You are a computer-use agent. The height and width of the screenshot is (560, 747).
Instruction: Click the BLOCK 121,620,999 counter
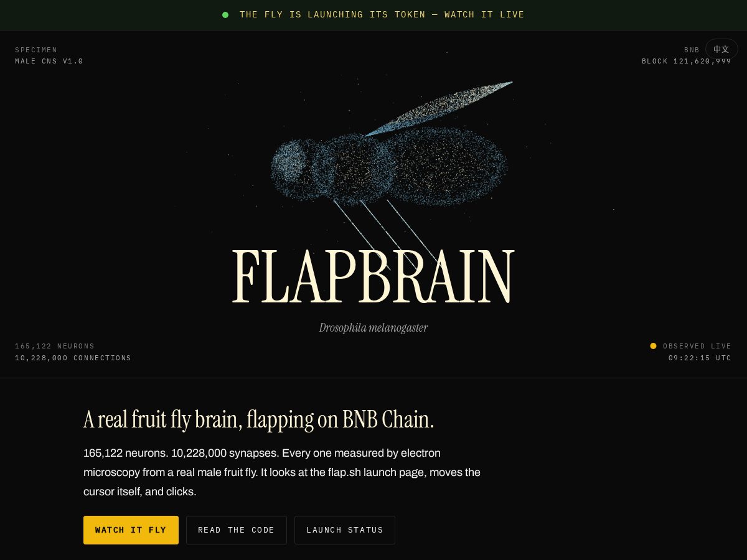pos(687,62)
